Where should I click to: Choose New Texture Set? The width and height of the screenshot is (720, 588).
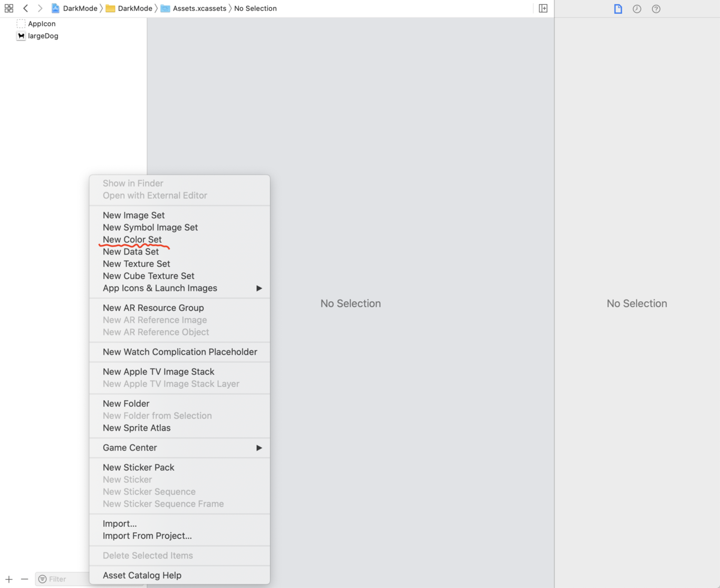179,264
